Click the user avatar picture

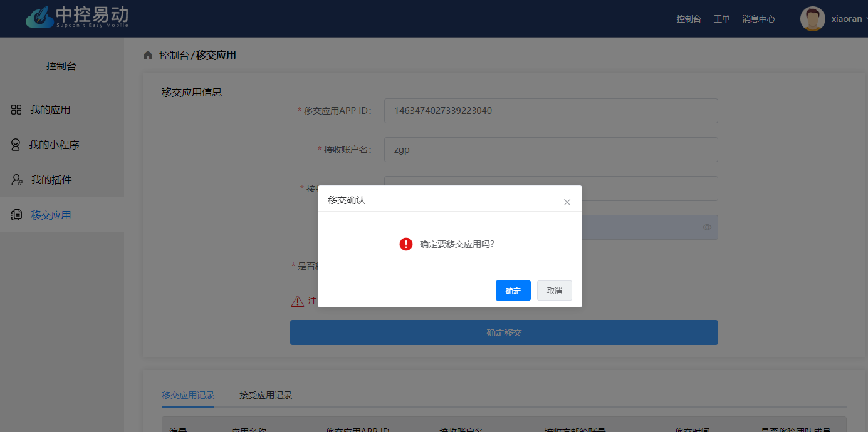pyautogui.click(x=812, y=19)
